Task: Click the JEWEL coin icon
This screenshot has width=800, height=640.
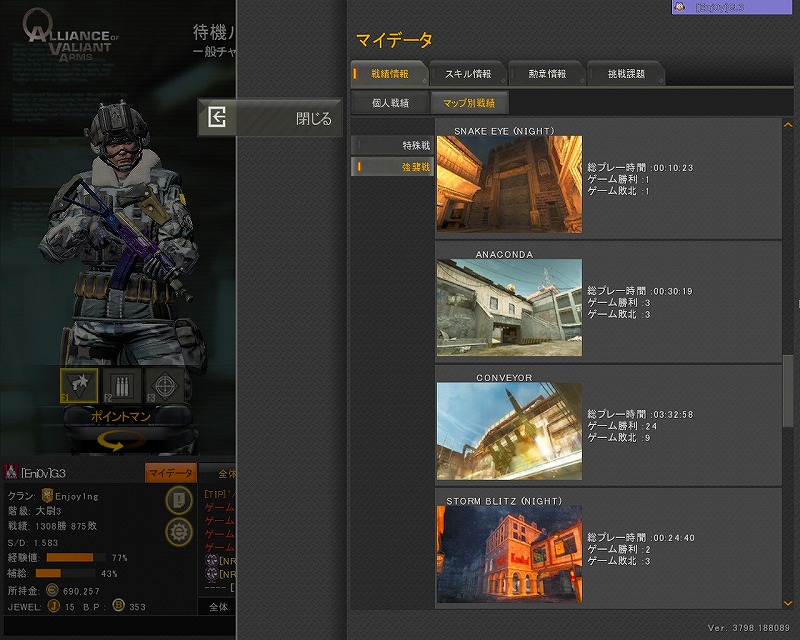Action: pyautogui.click(x=53, y=606)
